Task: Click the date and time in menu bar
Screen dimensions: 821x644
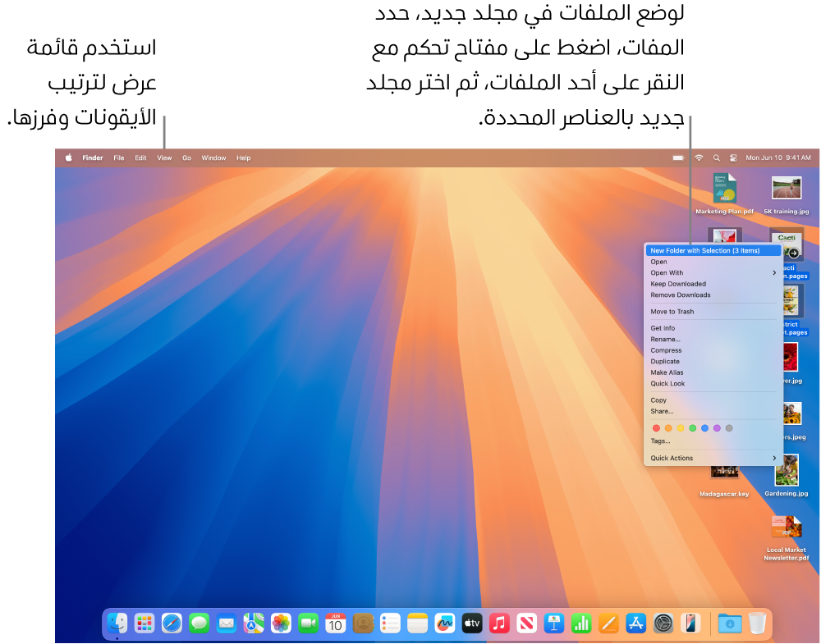Action: click(x=778, y=158)
